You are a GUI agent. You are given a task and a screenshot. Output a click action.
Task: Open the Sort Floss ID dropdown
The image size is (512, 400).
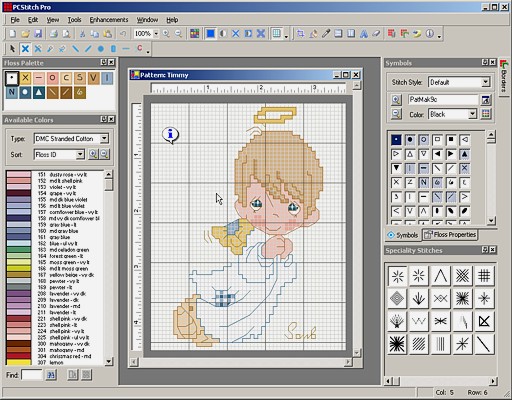80,154
